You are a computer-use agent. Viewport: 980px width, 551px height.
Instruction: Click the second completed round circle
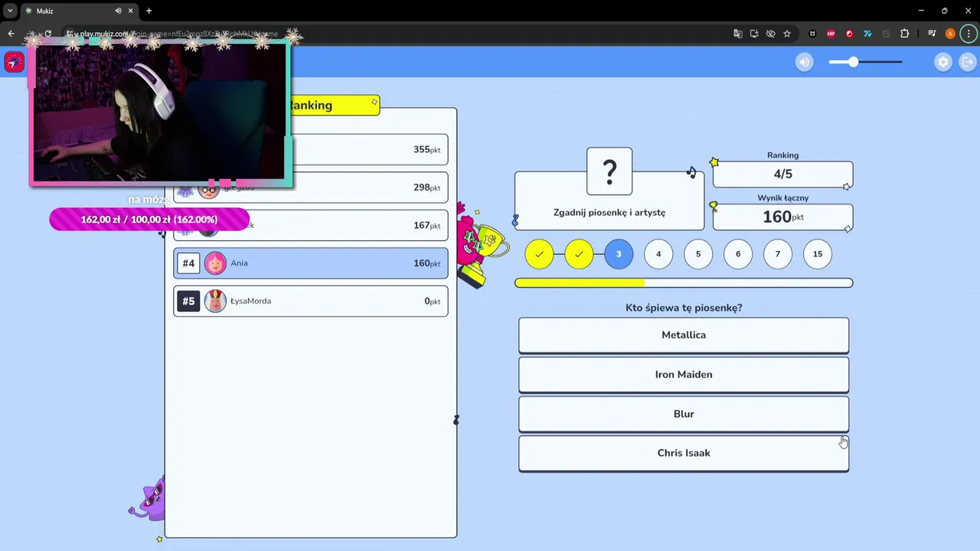[579, 254]
